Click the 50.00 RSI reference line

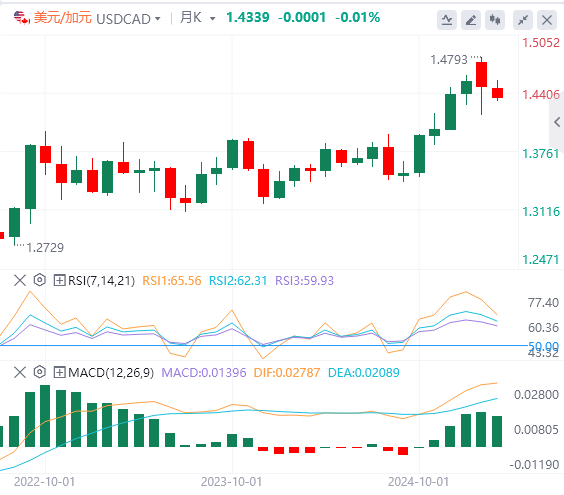[263, 346]
